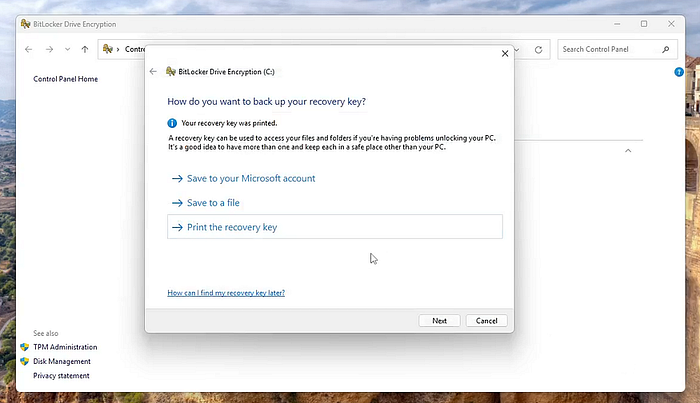The width and height of the screenshot is (700, 403).
Task: Open address bar history dropdown
Action: click(517, 50)
